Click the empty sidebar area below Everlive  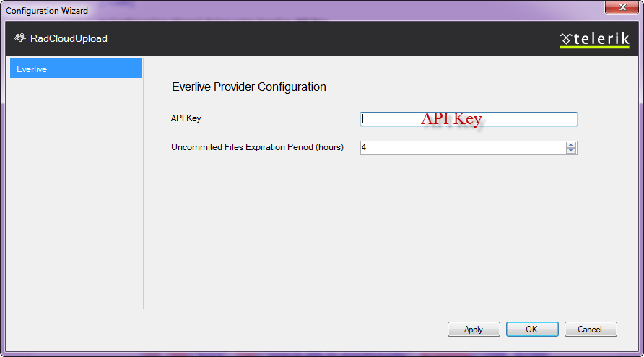point(76,195)
